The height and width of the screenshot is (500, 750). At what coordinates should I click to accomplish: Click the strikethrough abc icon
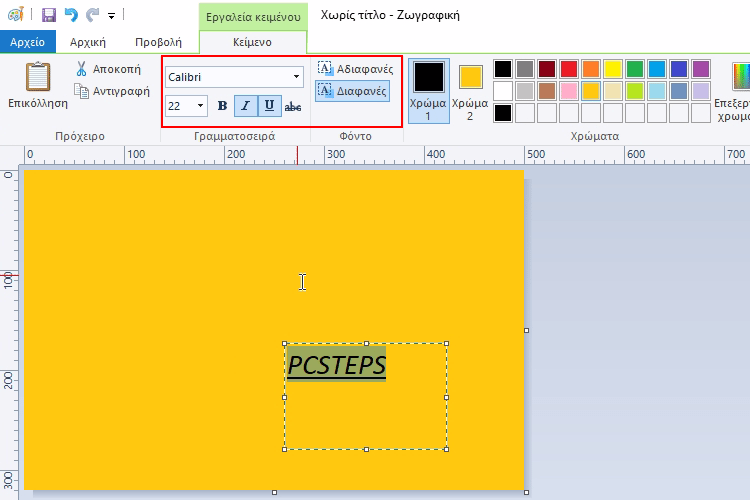293,106
